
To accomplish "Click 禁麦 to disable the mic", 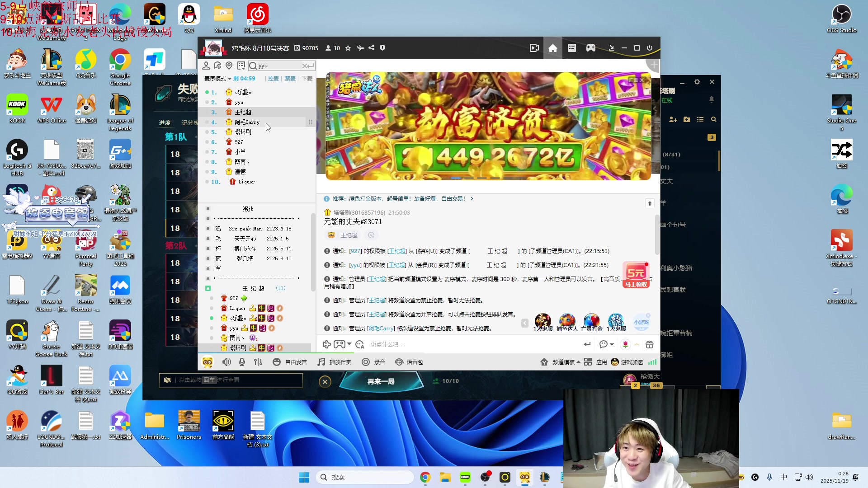I will (290, 78).
